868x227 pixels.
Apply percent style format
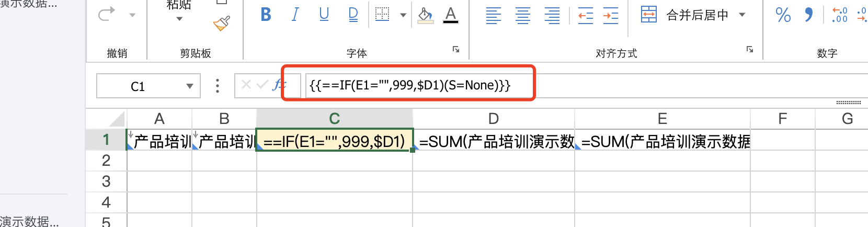pyautogui.click(x=783, y=15)
